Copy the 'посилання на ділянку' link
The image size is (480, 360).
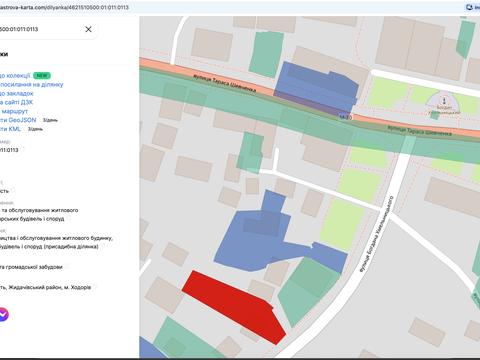click(31, 85)
